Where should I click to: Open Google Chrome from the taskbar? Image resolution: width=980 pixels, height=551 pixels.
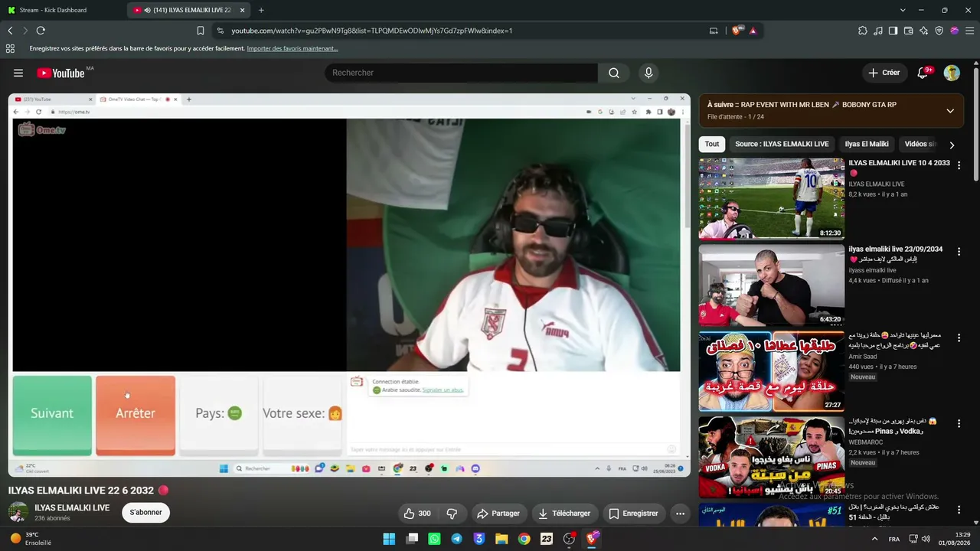click(x=524, y=539)
